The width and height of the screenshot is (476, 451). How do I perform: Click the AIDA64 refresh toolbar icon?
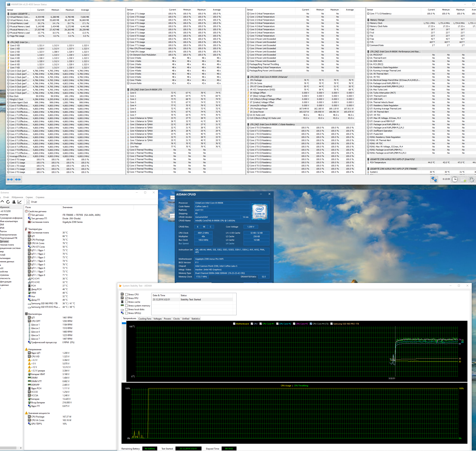click(x=8, y=202)
